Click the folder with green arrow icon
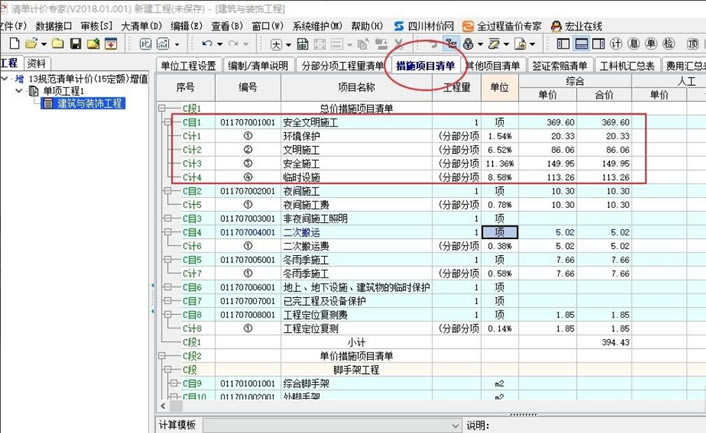706x433 pixels. [x=93, y=44]
